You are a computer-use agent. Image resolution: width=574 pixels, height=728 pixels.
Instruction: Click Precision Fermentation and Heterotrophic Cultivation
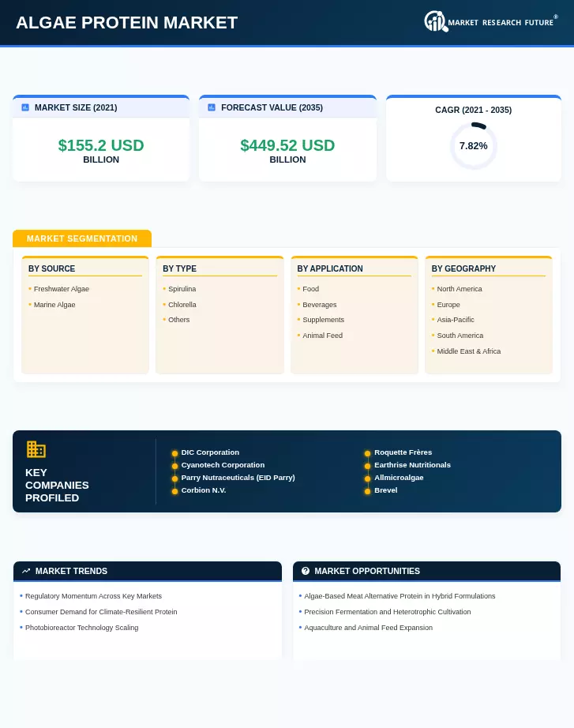[388, 612]
